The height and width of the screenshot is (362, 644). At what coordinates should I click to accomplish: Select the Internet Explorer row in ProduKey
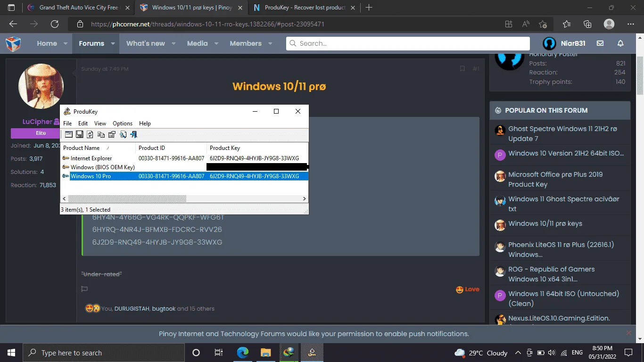point(184,158)
